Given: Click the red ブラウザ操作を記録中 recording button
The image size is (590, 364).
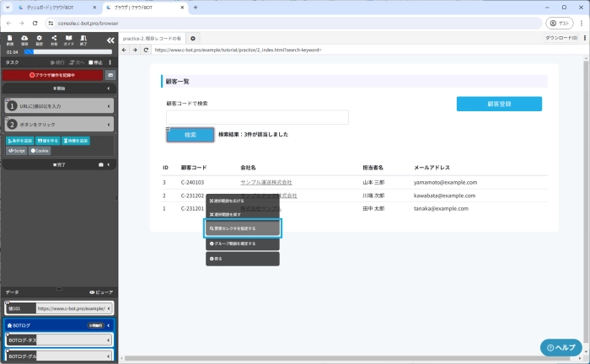Looking at the screenshot, I should point(52,75).
